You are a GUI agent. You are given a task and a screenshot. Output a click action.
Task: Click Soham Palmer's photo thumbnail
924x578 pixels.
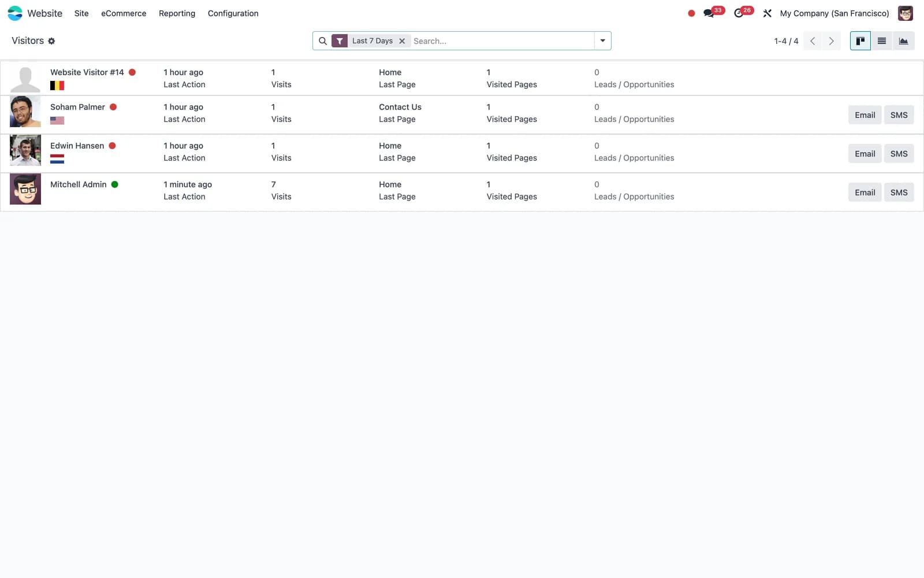coord(25,112)
